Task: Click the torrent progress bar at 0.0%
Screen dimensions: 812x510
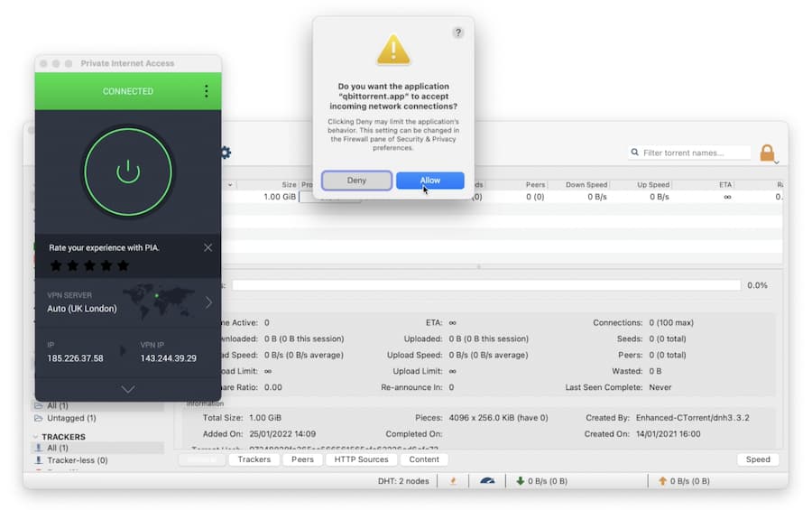Action: (x=486, y=285)
